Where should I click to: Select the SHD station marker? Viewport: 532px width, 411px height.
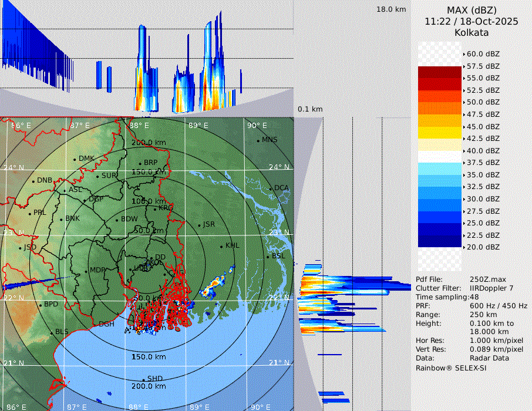[x=143, y=379]
